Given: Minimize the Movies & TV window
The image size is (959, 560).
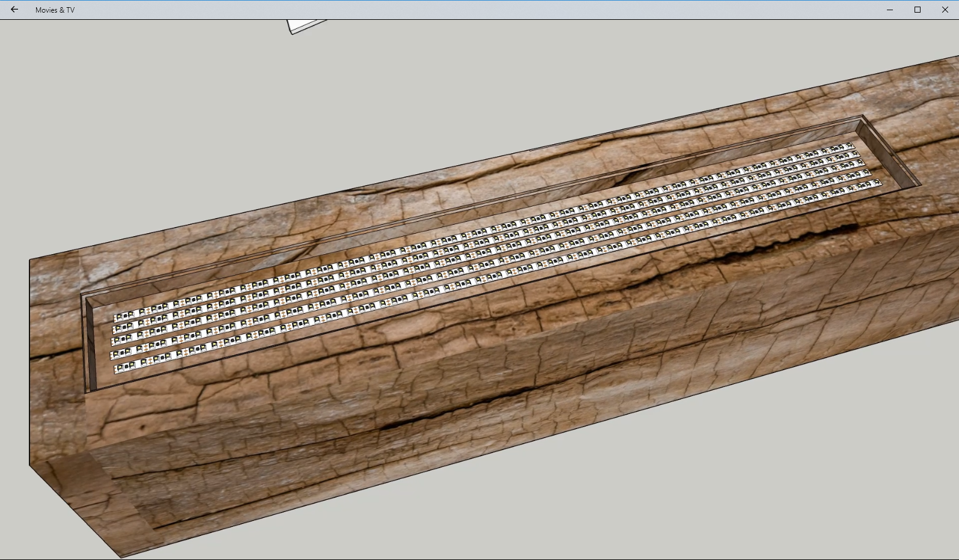Looking at the screenshot, I should (890, 10).
